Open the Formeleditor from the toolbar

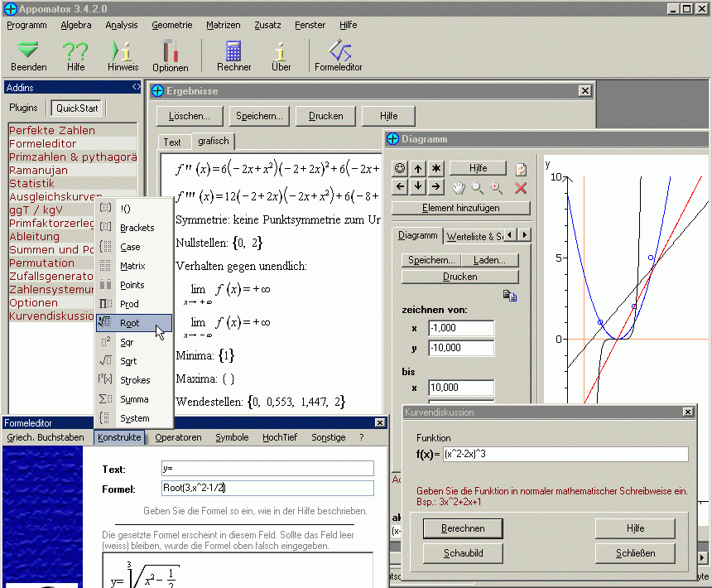pyautogui.click(x=338, y=55)
